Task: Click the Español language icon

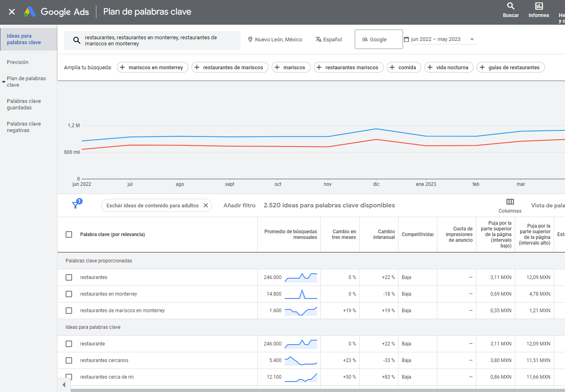Action: tap(319, 39)
